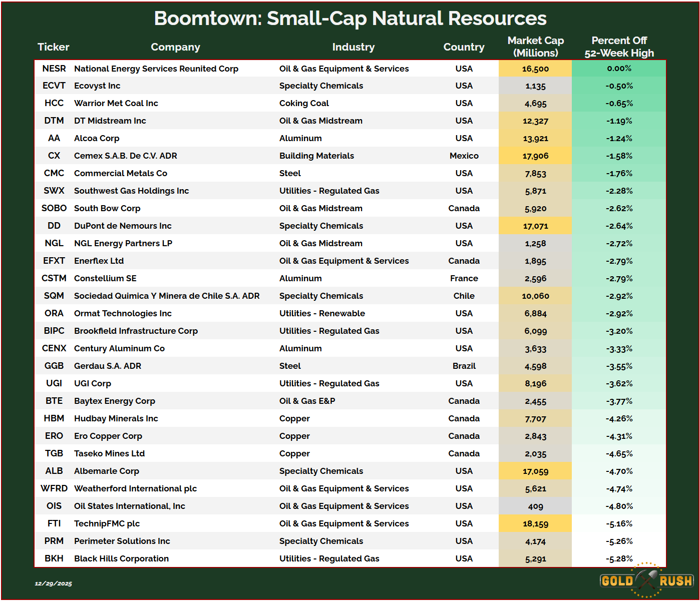Click the Industry column header

pyautogui.click(x=353, y=47)
